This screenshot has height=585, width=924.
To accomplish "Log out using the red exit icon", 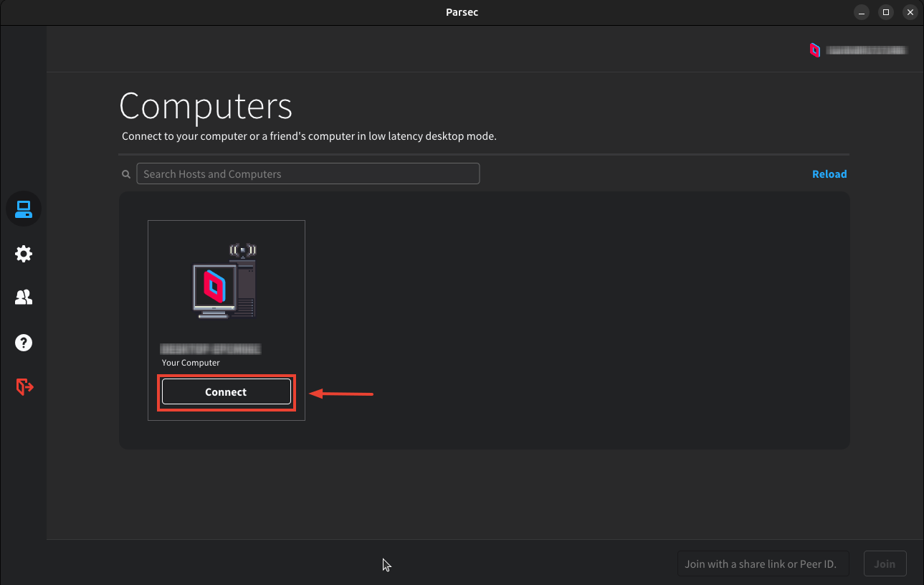I will click(x=24, y=387).
